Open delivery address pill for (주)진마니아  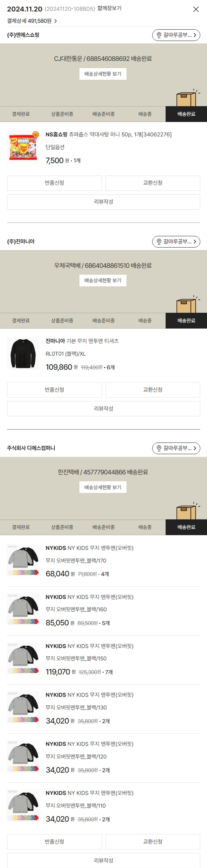(176, 242)
